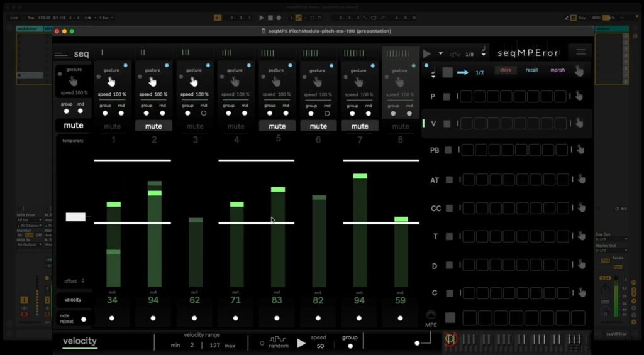Open the hamburger menu next to seqMPEror
644x355 pixels.
tap(580, 52)
